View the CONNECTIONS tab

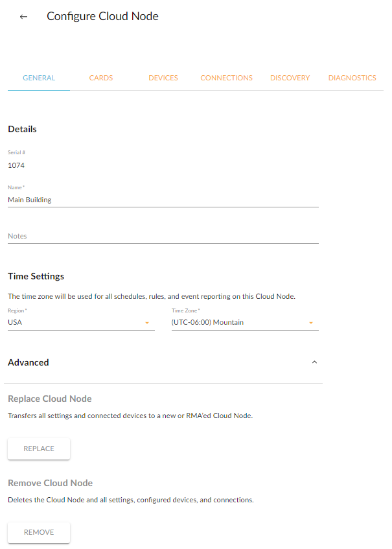(x=226, y=77)
